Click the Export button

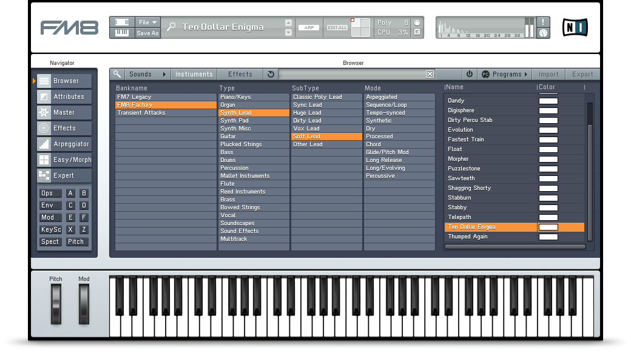[x=582, y=74]
